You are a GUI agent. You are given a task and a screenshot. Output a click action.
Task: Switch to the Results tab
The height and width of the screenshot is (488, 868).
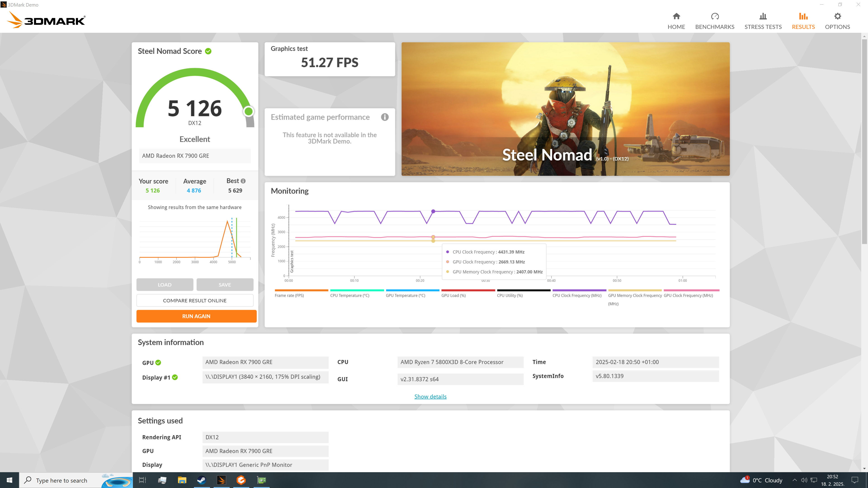[x=803, y=21]
